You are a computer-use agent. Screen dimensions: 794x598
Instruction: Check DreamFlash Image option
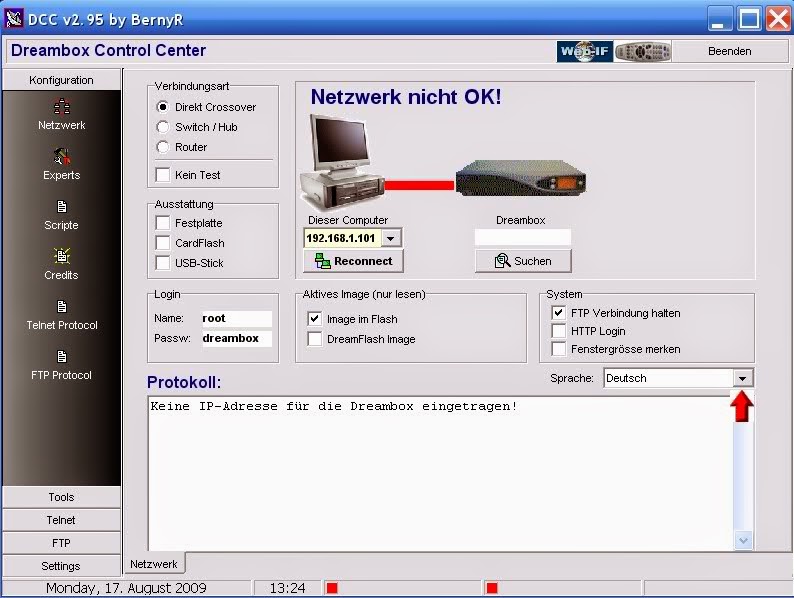point(314,339)
